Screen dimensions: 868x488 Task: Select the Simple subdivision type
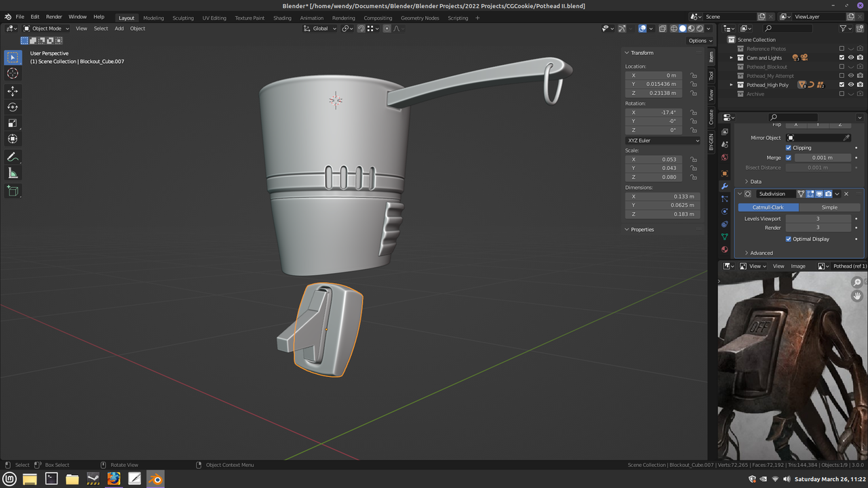pyautogui.click(x=829, y=207)
